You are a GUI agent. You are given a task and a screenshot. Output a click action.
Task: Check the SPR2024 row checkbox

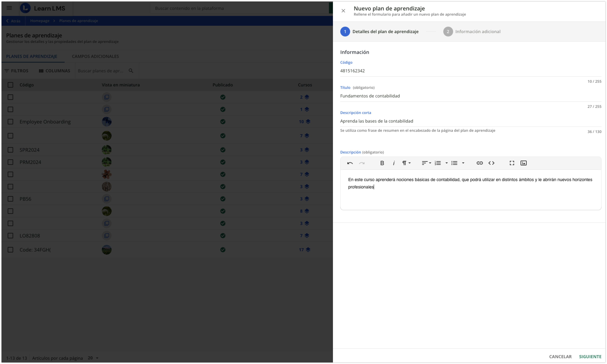point(10,150)
